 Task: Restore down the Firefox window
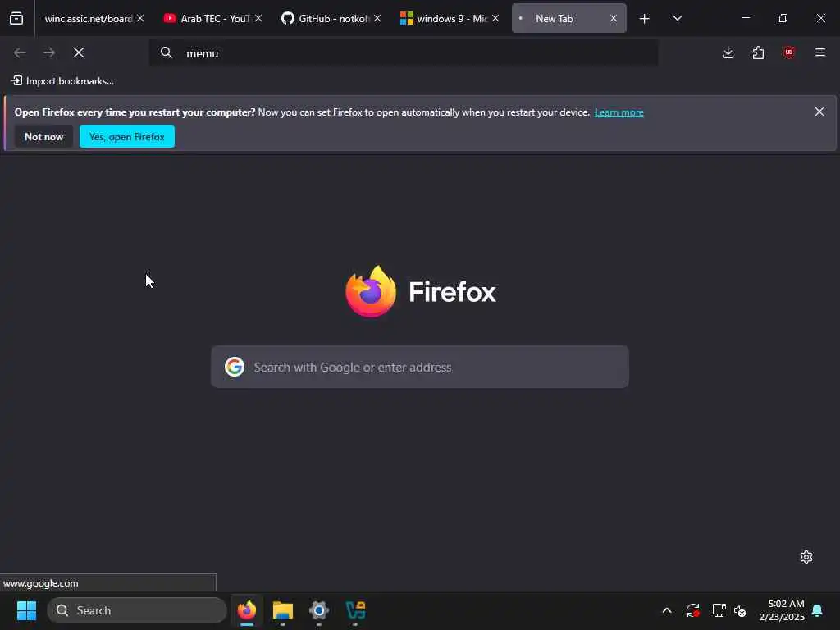[783, 18]
